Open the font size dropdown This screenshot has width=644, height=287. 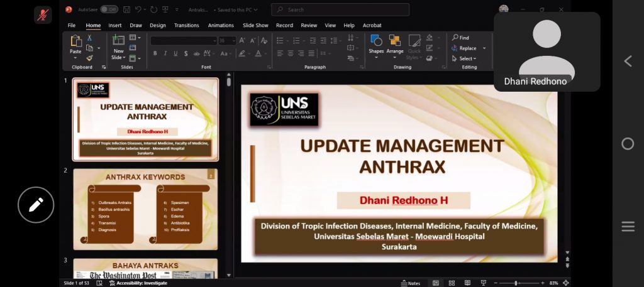click(234, 41)
